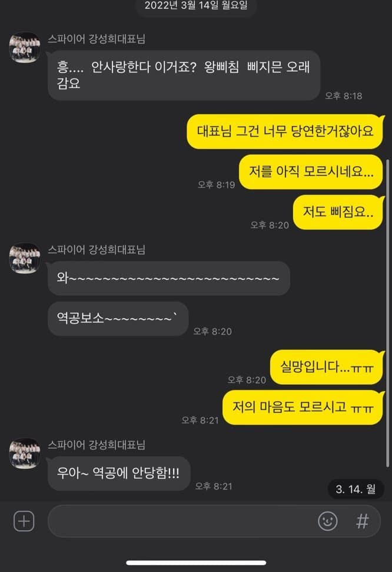392x572 pixels.
Task: Select the 저의 마음도 모르시고 bubble
Action: (303, 408)
